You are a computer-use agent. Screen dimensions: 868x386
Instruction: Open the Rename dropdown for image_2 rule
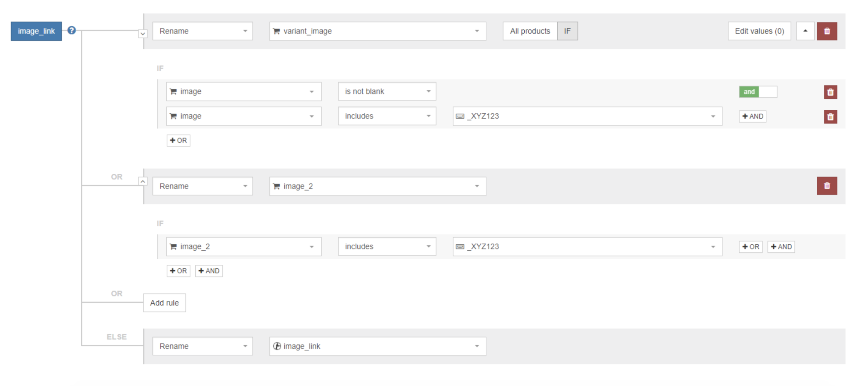pos(202,186)
